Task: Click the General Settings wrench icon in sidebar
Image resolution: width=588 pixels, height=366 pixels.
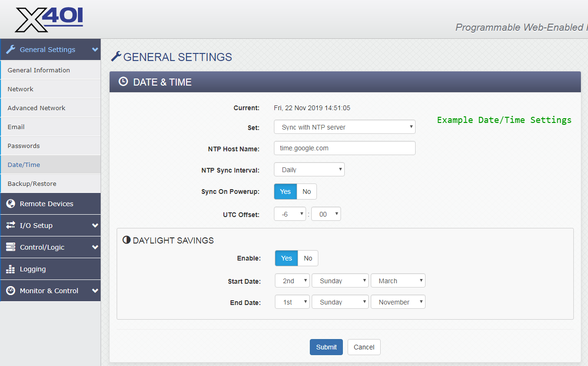Action: click(10, 50)
